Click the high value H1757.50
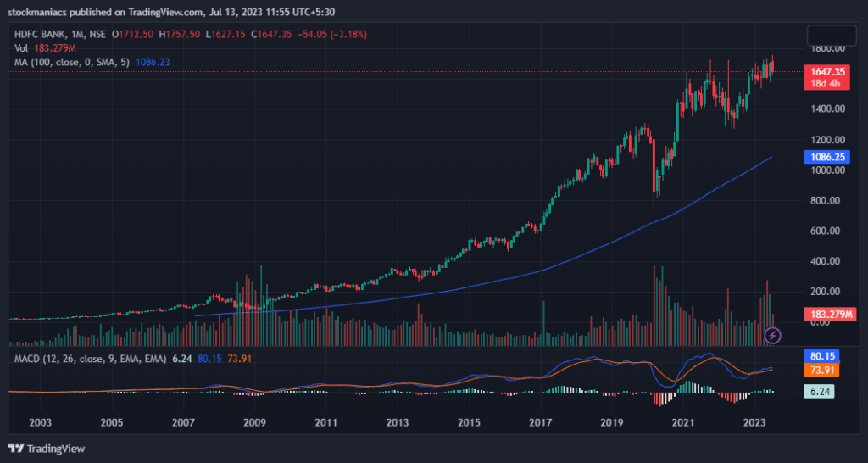Viewport: 868px width, 463px height. coord(180,34)
